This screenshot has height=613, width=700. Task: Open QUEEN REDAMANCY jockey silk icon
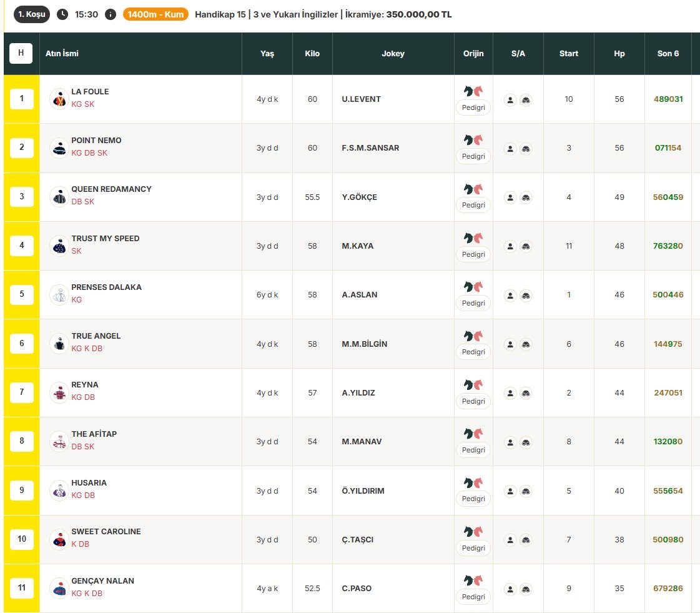click(59, 197)
